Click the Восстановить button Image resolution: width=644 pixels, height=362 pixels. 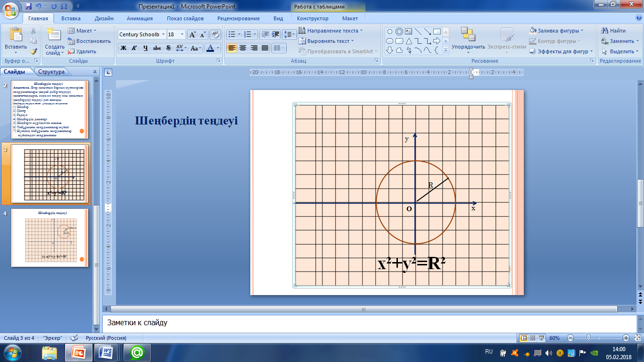pyautogui.click(x=89, y=41)
